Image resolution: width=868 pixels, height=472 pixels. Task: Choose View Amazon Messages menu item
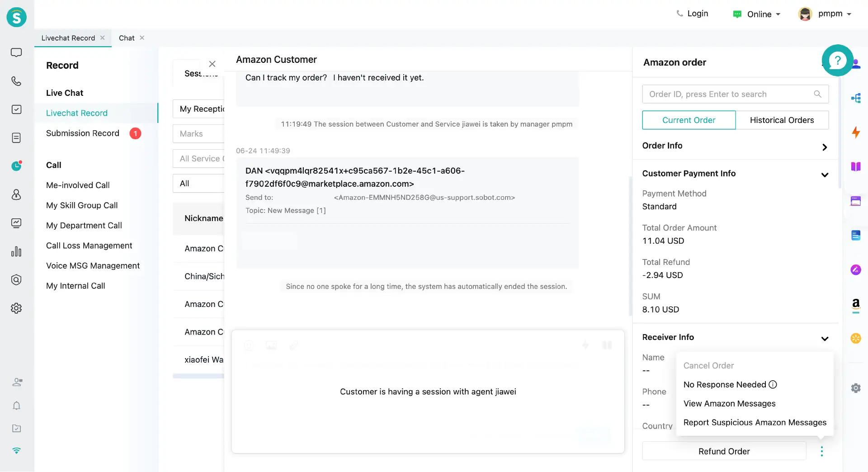click(729, 404)
